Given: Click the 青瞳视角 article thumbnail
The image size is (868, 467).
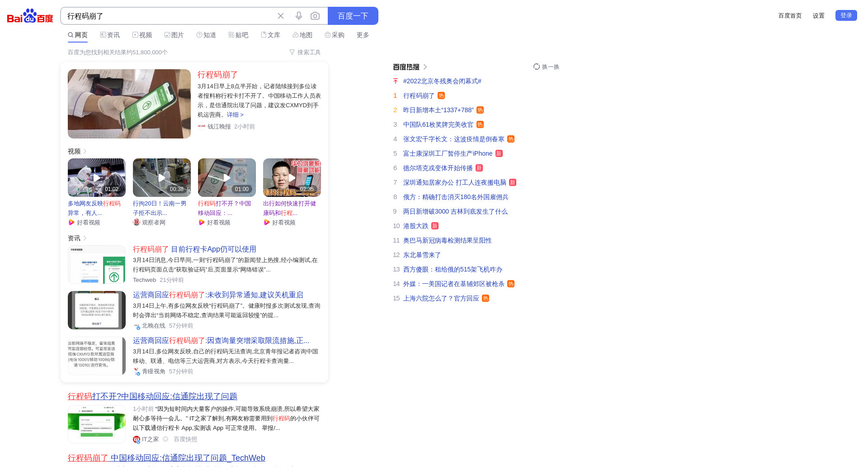Looking at the screenshot, I should coord(97,356).
